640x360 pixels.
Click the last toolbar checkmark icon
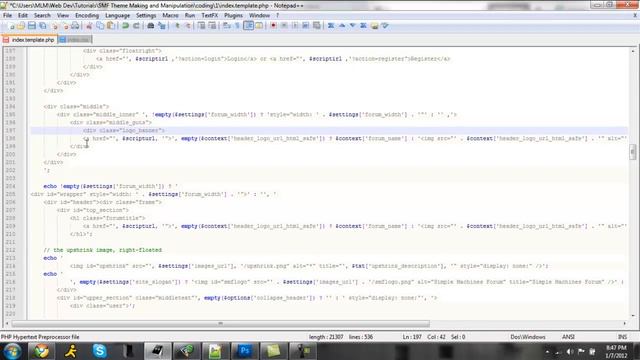click(385, 26)
